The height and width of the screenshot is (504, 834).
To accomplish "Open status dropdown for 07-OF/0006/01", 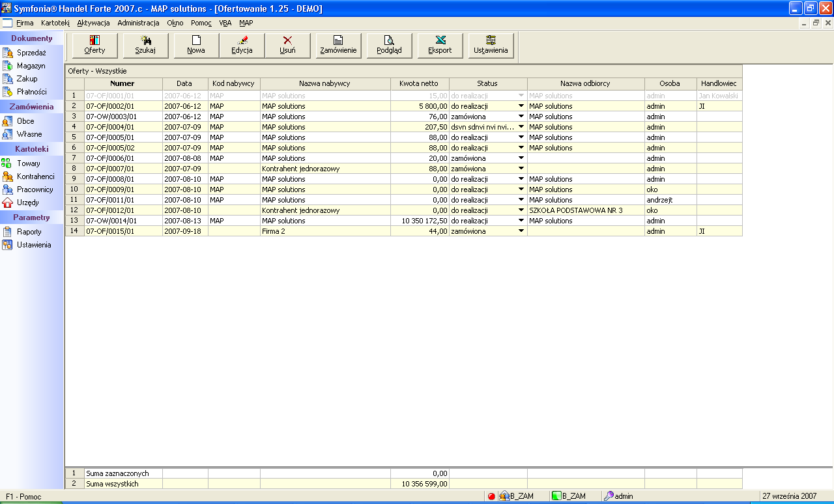I will 521,158.
